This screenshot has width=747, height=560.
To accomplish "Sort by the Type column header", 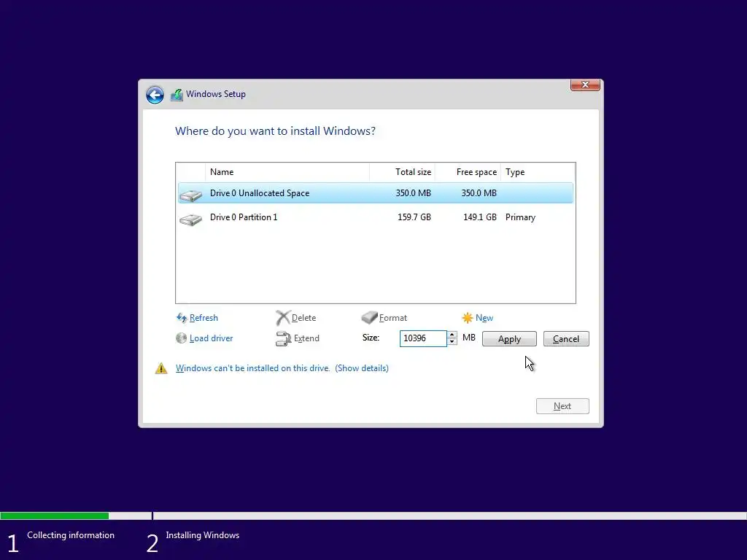I will tap(538, 172).
